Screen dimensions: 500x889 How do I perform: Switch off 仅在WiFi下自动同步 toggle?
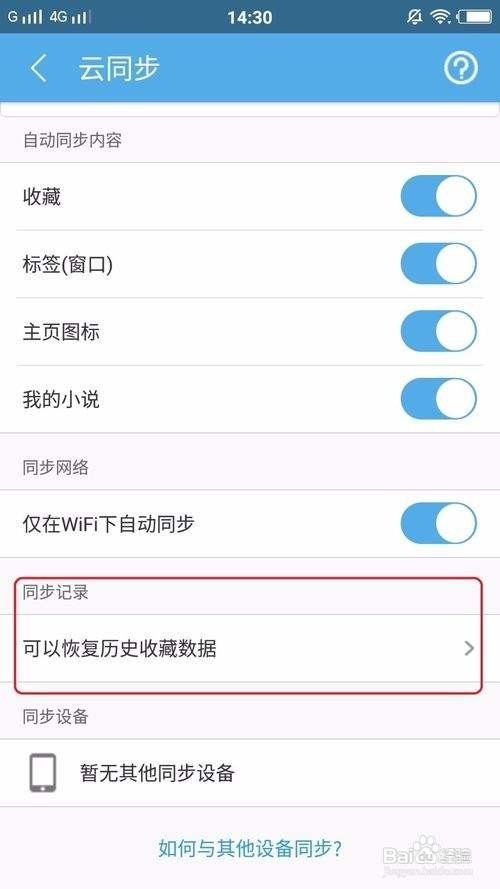438,523
